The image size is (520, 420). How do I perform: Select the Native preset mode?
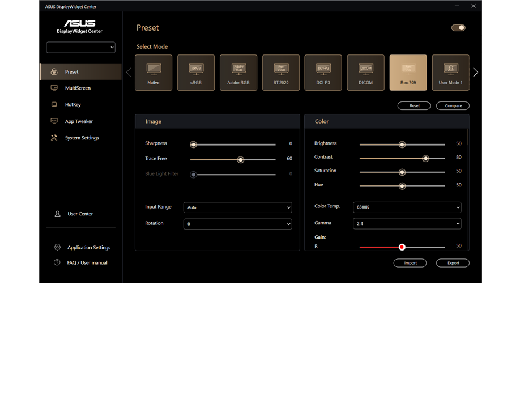point(153,73)
